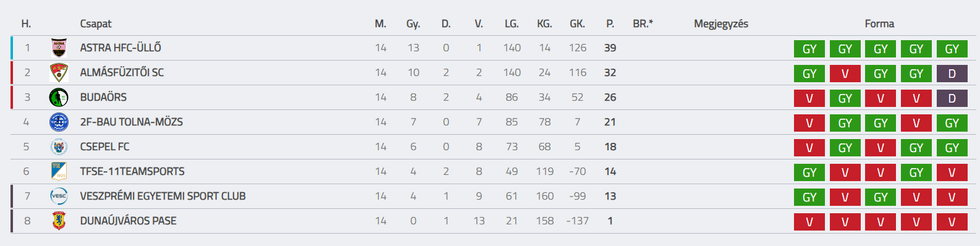Click the Almásfüzitői SC team crest
Viewport: 980px width, 246px height.
pyautogui.click(x=59, y=72)
